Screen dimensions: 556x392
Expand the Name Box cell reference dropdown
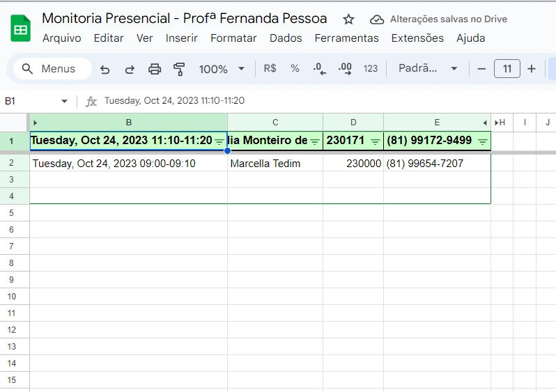tap(64, 102)
